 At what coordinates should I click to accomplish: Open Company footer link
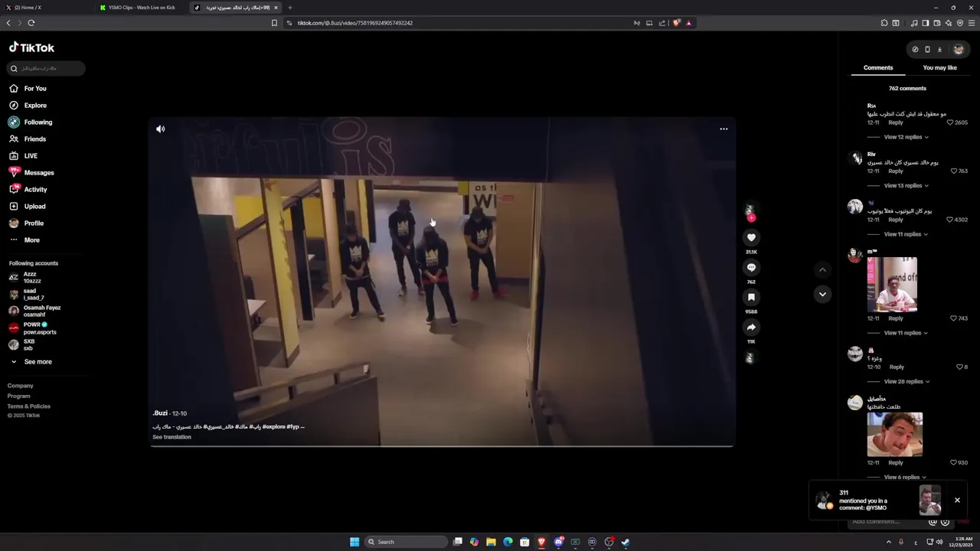pos(21,386)
